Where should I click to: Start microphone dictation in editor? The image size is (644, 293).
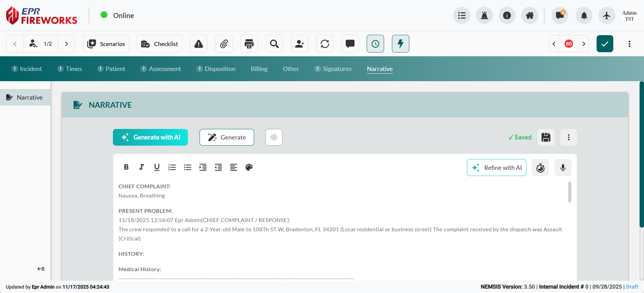point(563,167)
